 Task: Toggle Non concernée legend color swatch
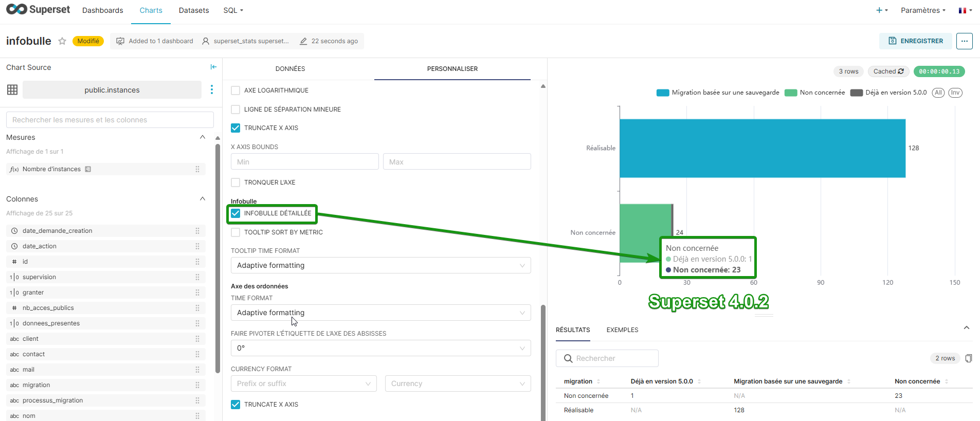[791, 93]
